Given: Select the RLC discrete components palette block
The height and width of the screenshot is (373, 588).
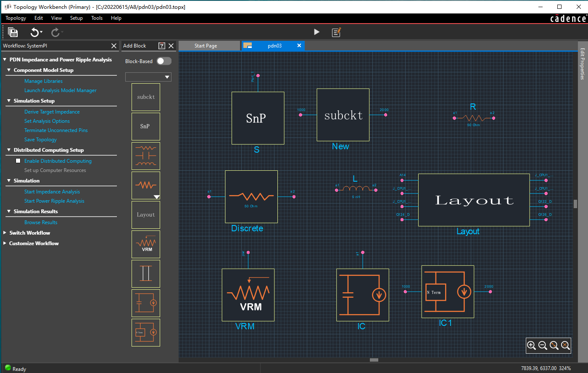Looking at the screenshot, I should pyautogui.click(x=146, y=156).
